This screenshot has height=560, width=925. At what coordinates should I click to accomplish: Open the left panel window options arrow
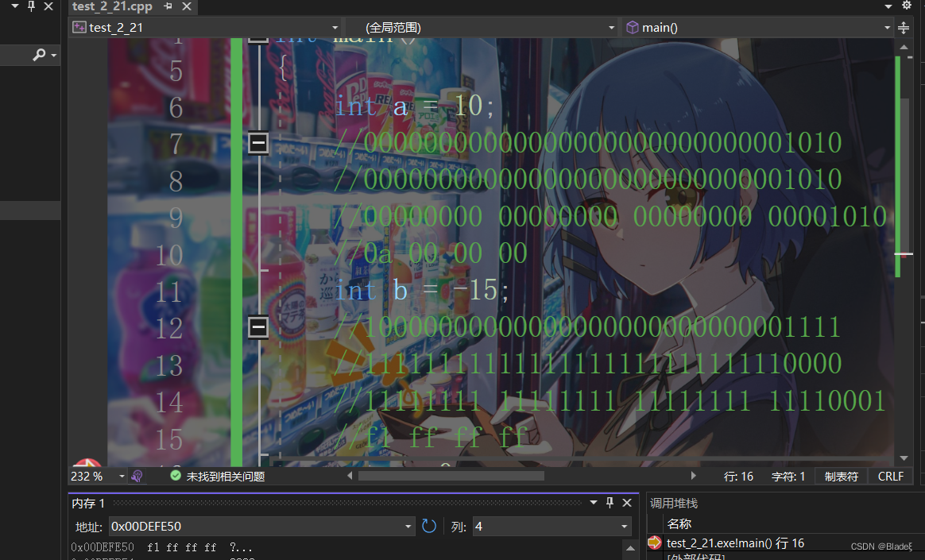(x=15, y=6)
